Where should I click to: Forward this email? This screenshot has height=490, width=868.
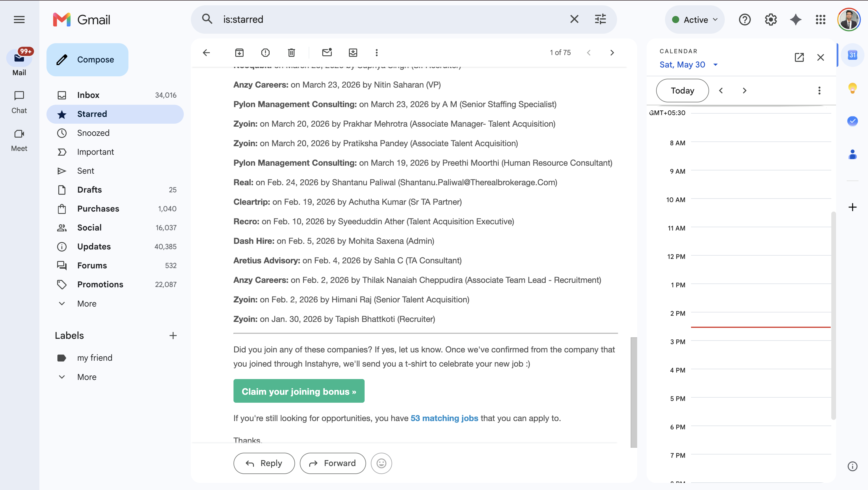point(333,463)
